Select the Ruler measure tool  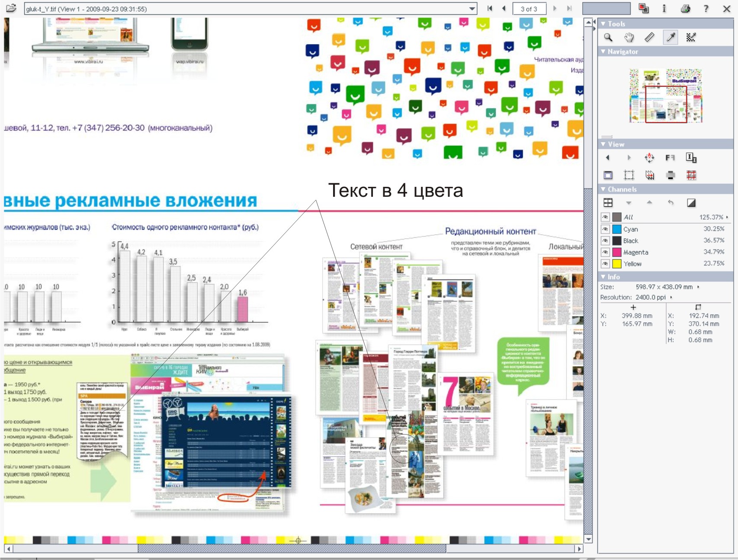650,37
